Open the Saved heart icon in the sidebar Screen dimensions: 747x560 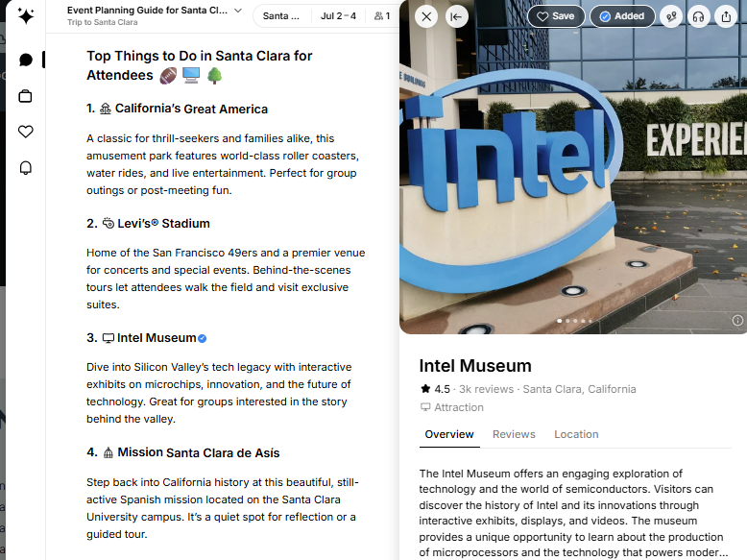pyautogui.click(x=26, y=132)
